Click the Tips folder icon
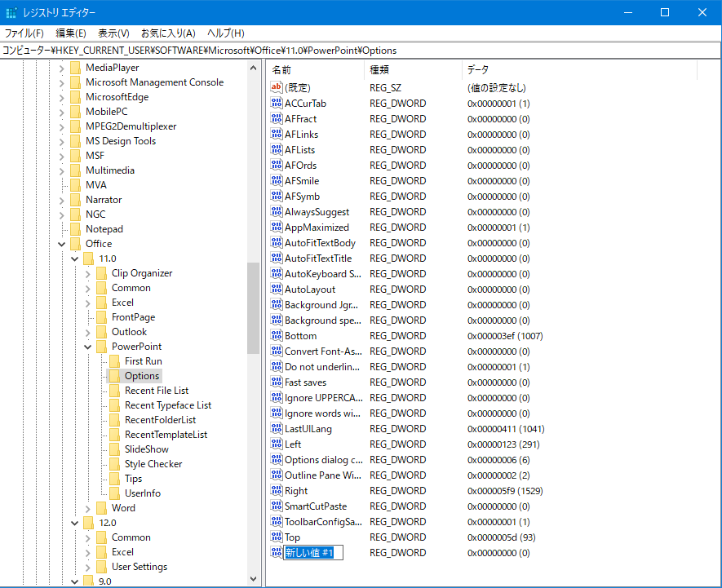 click(x=115, y=479)
